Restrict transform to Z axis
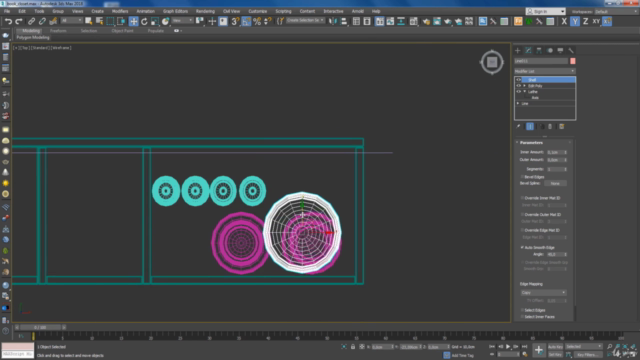The width and height of the screenshot is (640, 360). coord(586,21)
